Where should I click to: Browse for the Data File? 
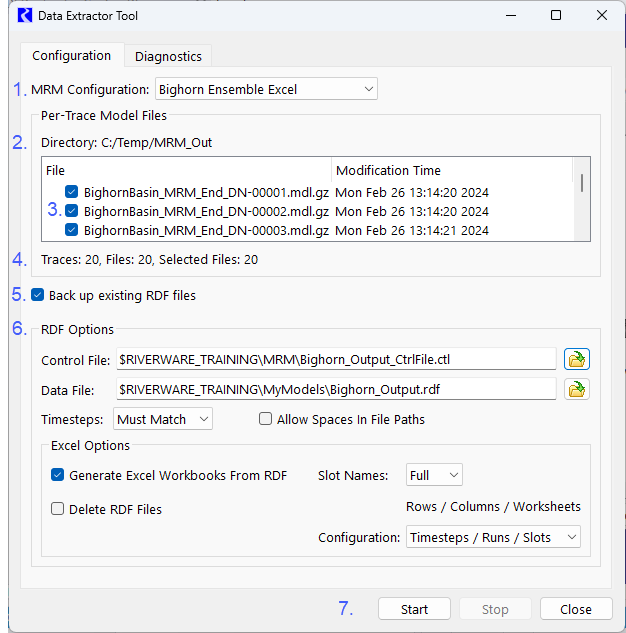pos(576,389)
